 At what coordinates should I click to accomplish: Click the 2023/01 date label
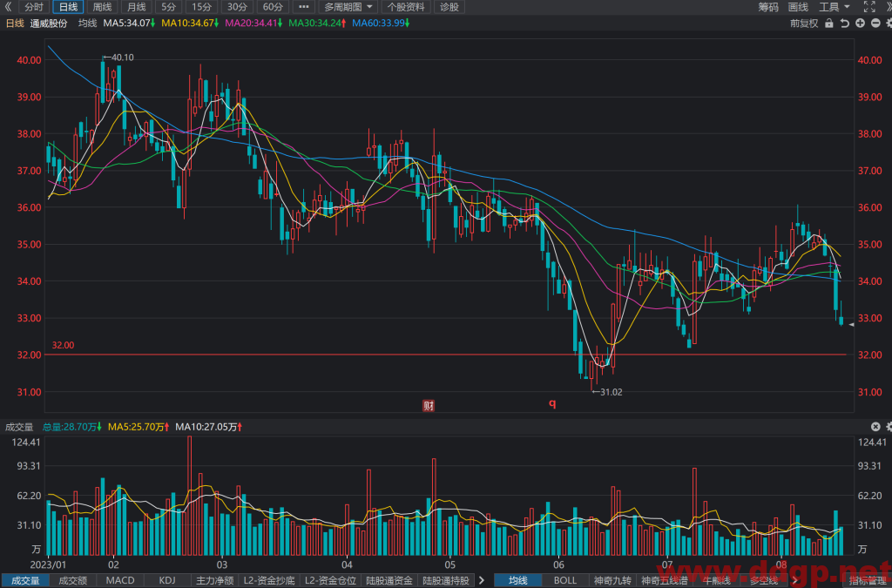pos(48,564)
